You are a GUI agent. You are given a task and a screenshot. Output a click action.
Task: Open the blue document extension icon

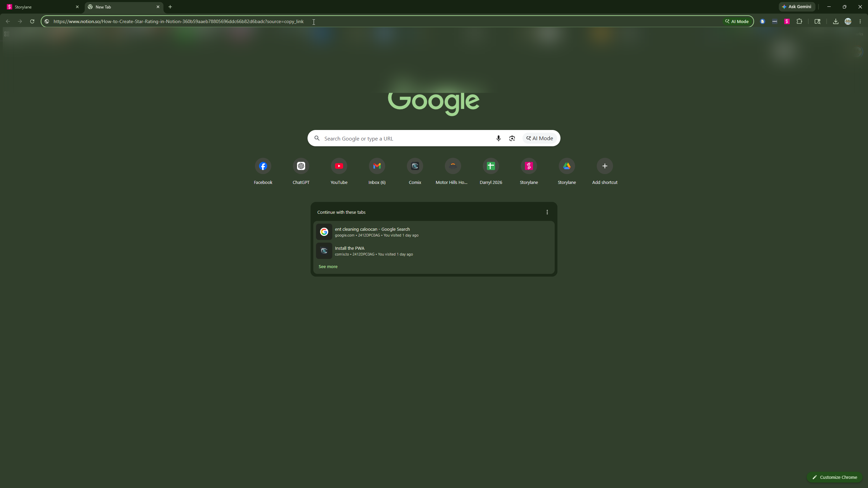coord(762,21)
